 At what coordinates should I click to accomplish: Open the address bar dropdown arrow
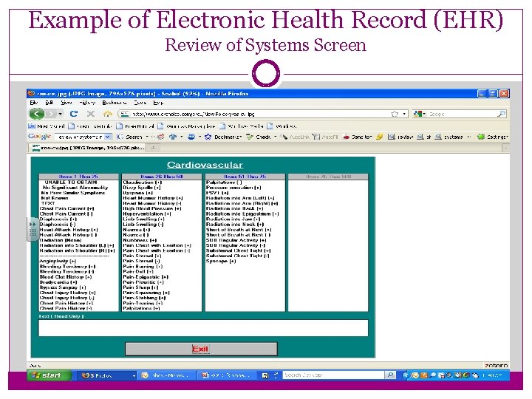404,114
